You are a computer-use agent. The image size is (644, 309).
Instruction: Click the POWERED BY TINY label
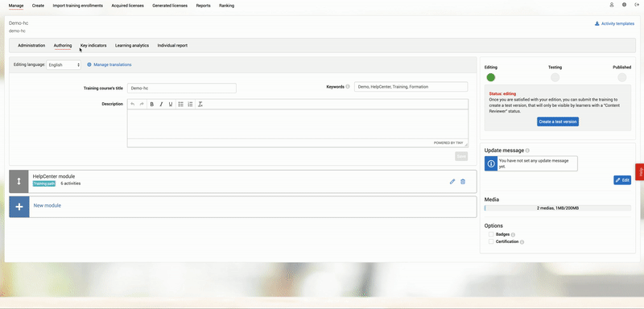tap(448, 142)
